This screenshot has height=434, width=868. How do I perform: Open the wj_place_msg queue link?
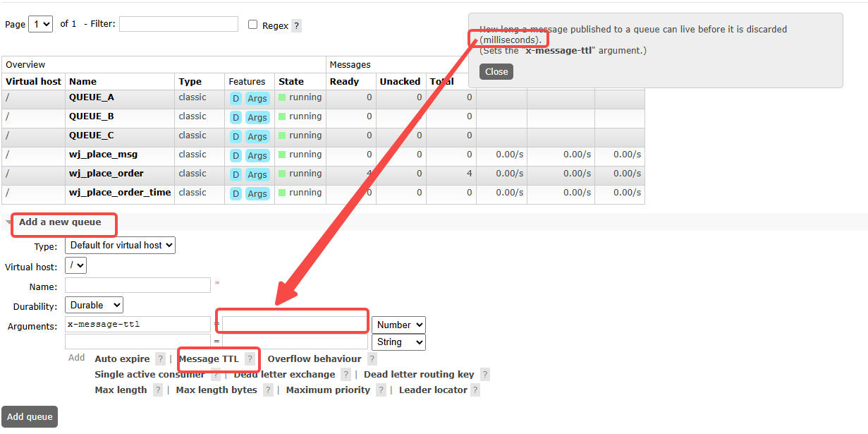(x=103, y=155)
